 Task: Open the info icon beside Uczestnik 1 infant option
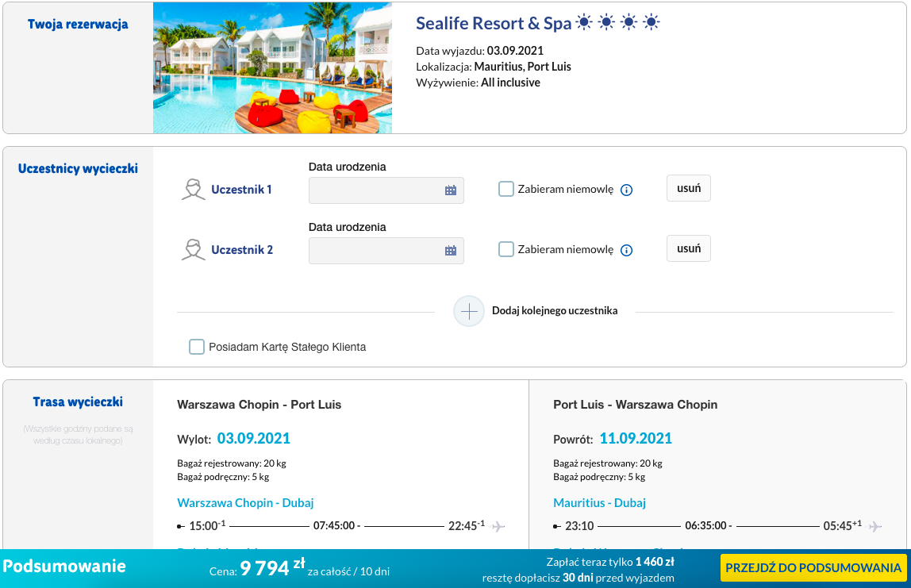[626, 190]
